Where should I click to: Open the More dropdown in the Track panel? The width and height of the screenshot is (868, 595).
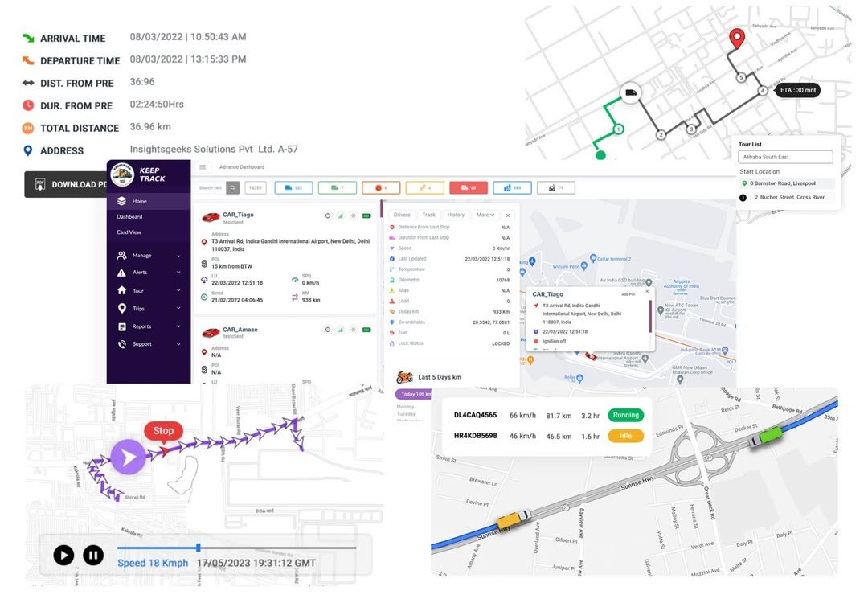[x=485, y=215]
